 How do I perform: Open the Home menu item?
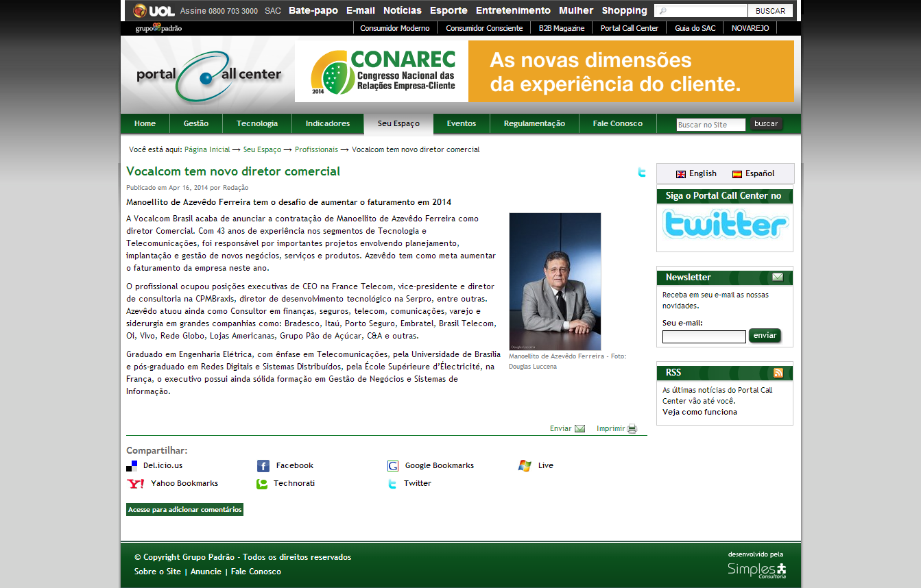(145, 123)
